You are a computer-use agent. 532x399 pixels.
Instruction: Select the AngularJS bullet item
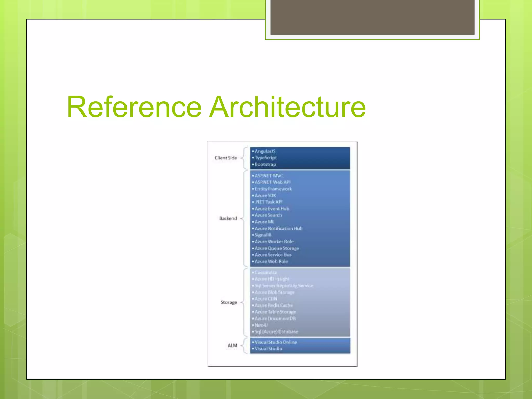pos(265,151)
